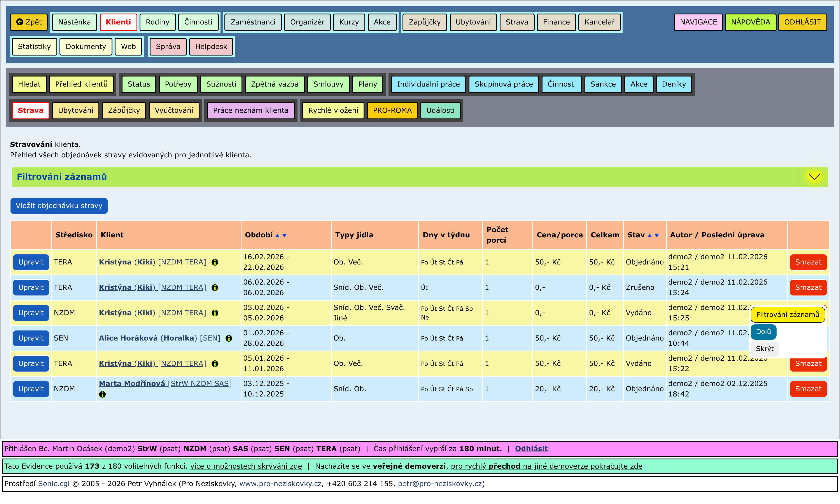The height and width of the screenshot is (504, 840).
Task: Sort Období column ascending arrow
Action: coord(277,235)
